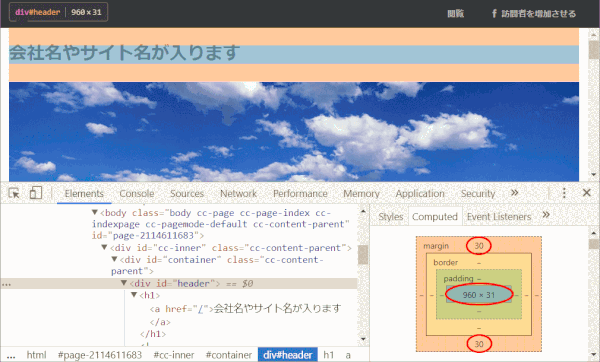Collapse the div#container node
This screenshot has width=600, height=362.
114,259
